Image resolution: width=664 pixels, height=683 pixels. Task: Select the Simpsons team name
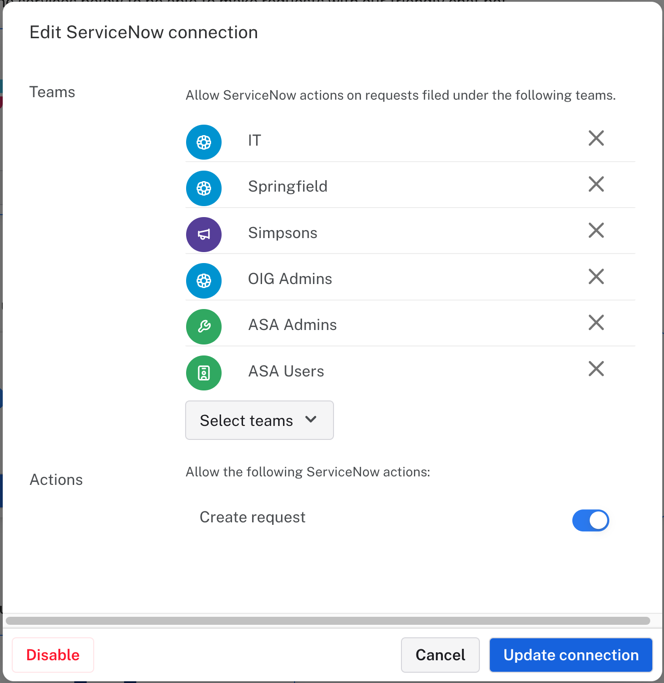(x=283, y=233)
